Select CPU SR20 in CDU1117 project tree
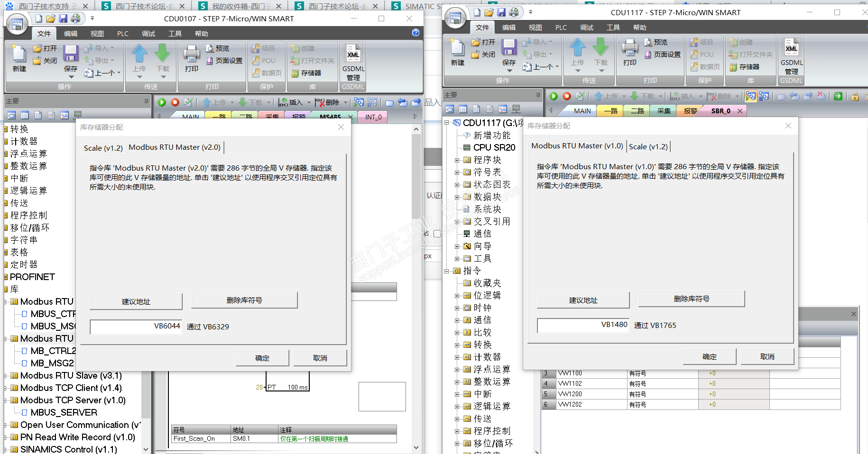The width and height of the screenshot is (868, 454). (494, 148)
